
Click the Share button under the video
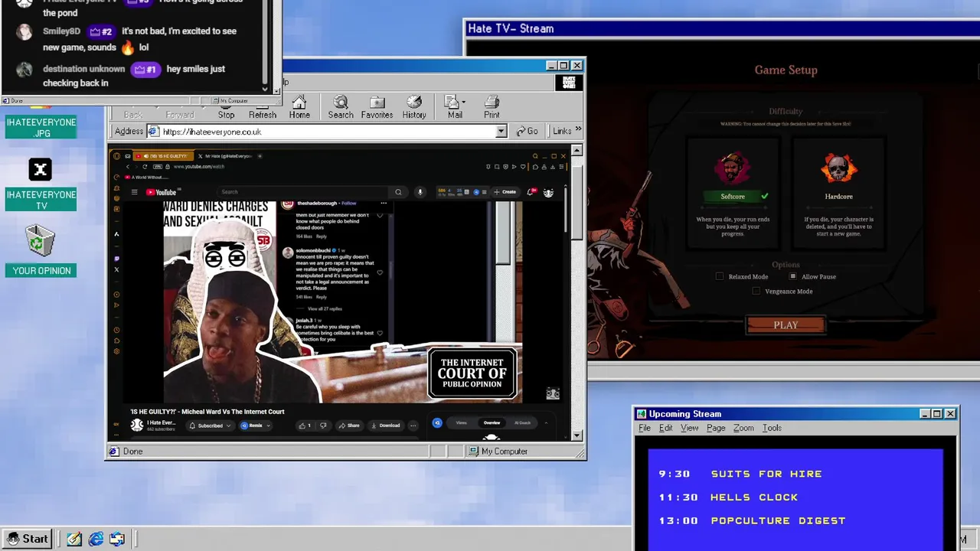pos(348,425)
